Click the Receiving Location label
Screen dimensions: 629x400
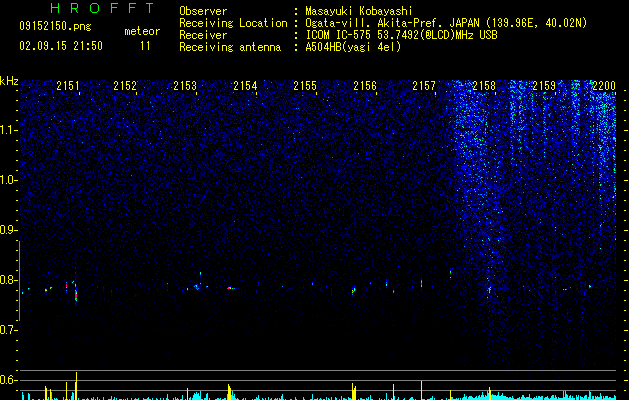[x=233, y=23]
